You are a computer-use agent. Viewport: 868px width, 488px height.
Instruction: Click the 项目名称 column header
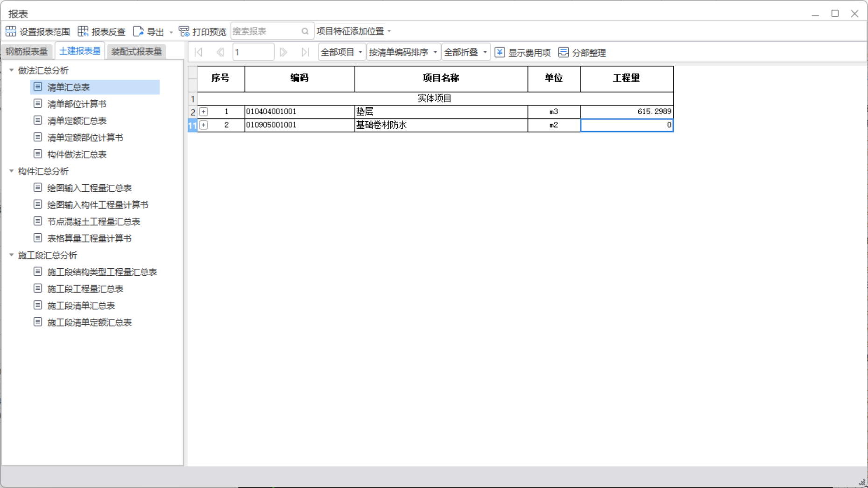pyautogui.click(x=441, y=78)
